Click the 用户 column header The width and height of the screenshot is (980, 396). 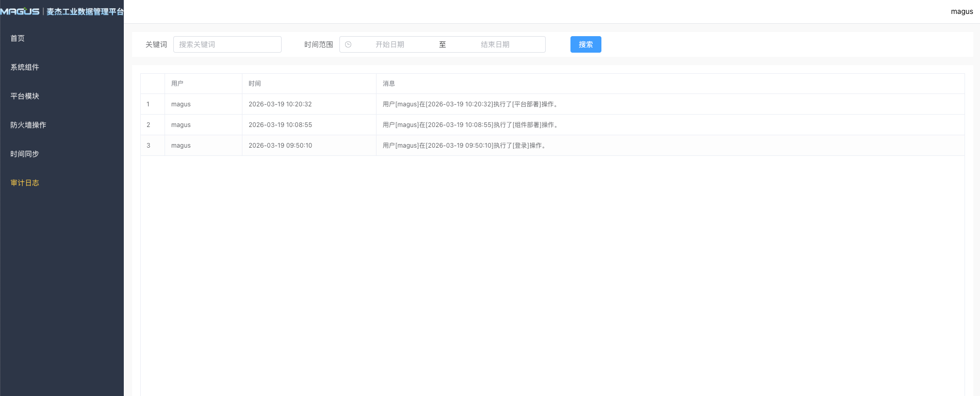[x=177, y=84]
